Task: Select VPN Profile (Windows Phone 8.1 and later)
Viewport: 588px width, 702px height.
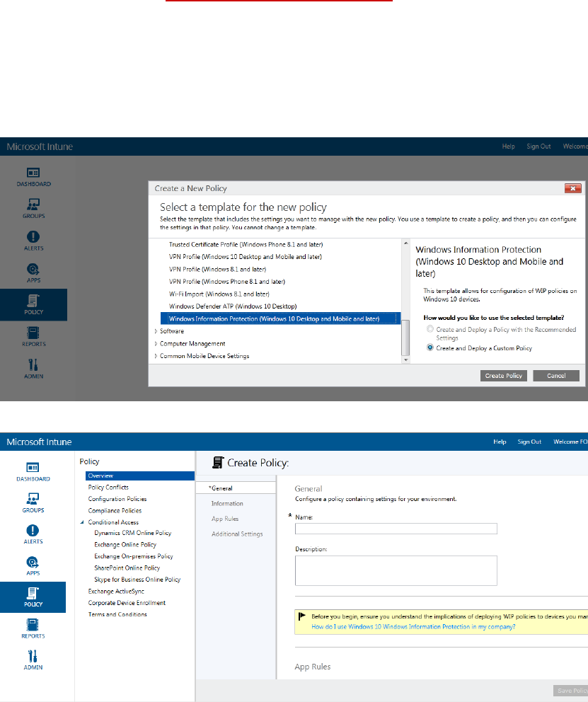Action: coord(227,282)
